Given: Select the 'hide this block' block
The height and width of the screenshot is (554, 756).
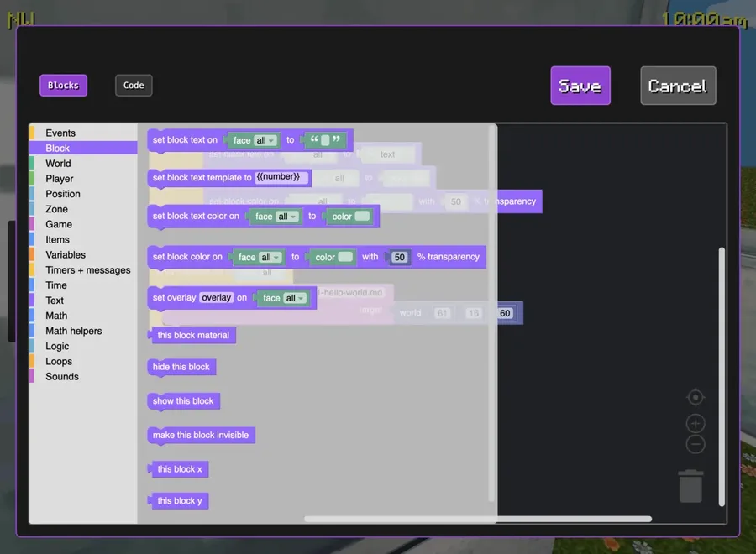Looking at the screenshot, I should [181, 367].
